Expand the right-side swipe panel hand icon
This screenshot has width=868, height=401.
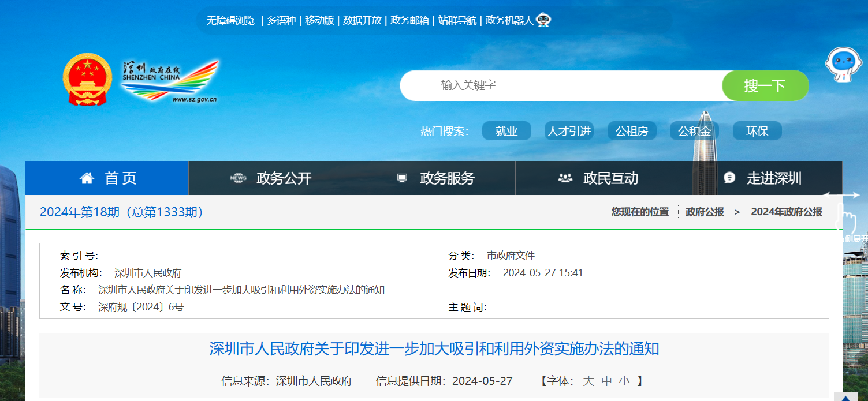click(845, 216)
